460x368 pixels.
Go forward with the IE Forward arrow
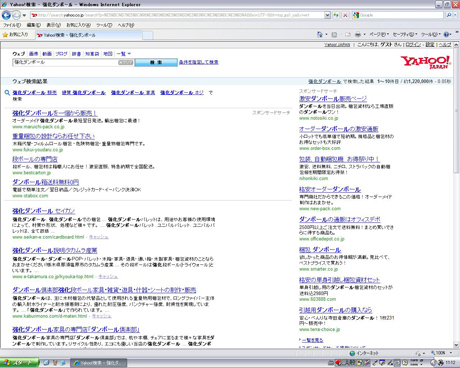[16, 15]
